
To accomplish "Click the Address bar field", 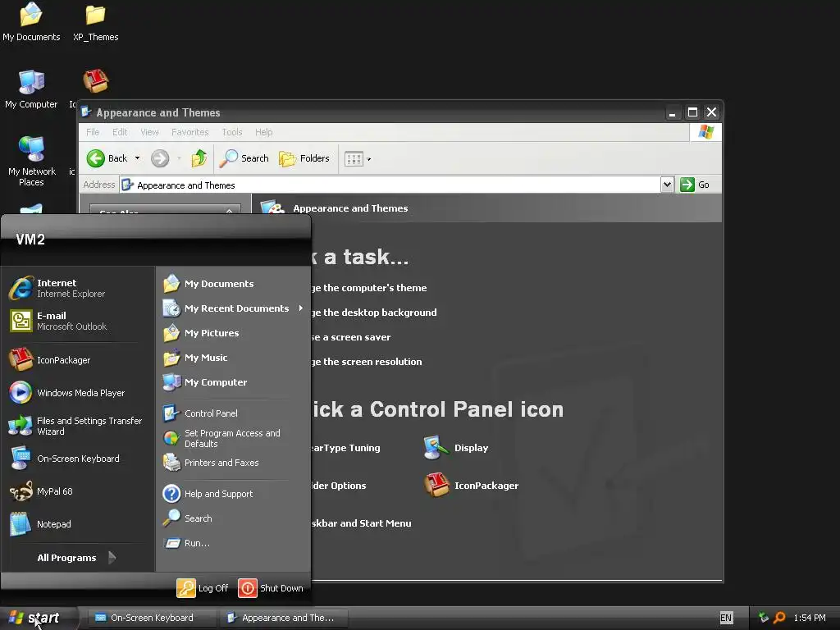I will [390, 185].
